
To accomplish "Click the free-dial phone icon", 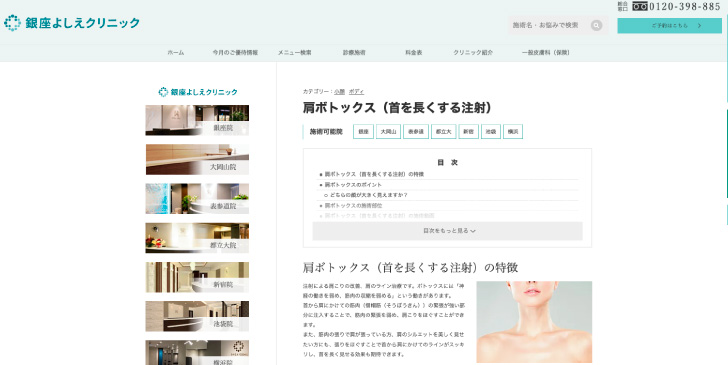I will [640, 7].
